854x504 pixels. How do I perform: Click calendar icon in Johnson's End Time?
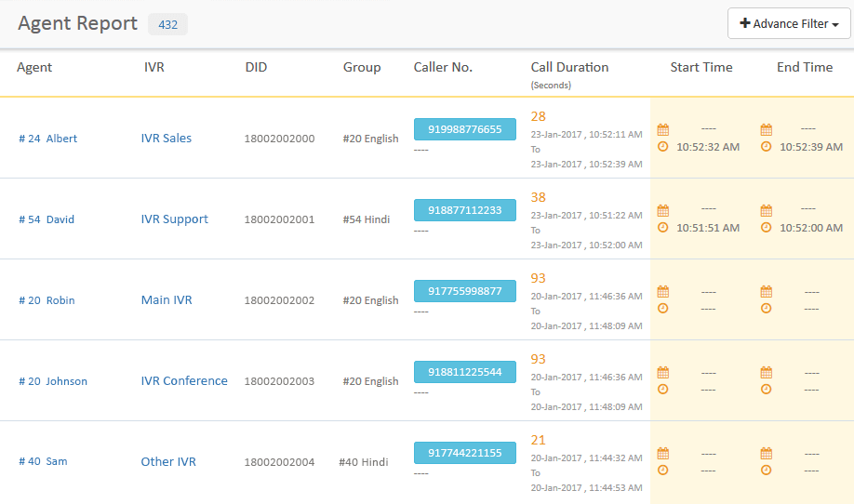[767, 372]
